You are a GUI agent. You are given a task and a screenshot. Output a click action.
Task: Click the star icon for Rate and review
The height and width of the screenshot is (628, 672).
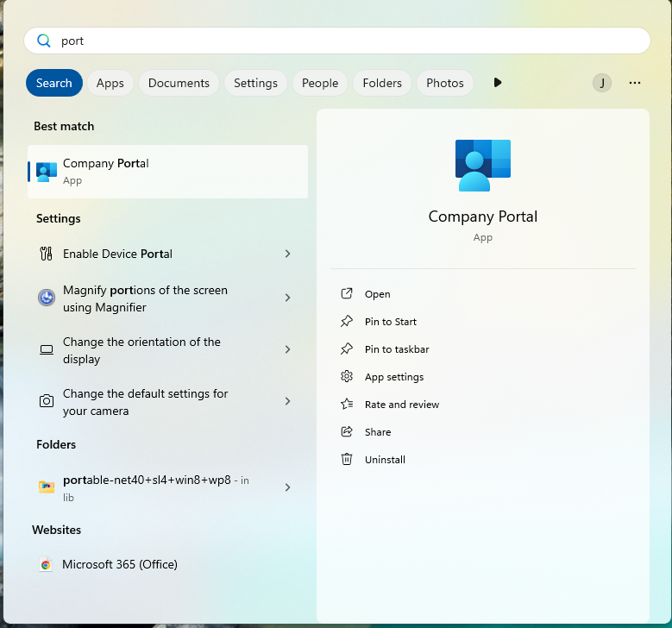(x=347, y=404)
